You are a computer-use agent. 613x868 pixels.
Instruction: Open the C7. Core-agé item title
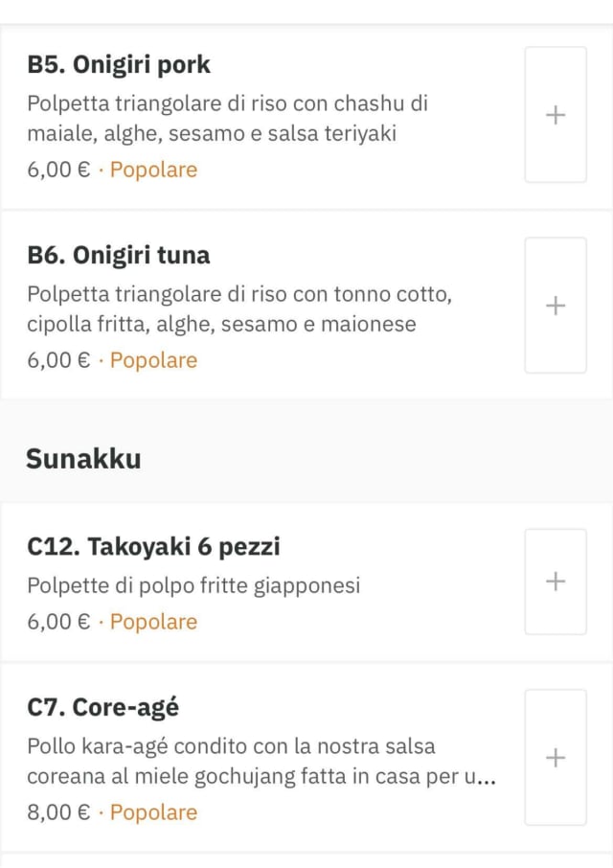[103, 708]
